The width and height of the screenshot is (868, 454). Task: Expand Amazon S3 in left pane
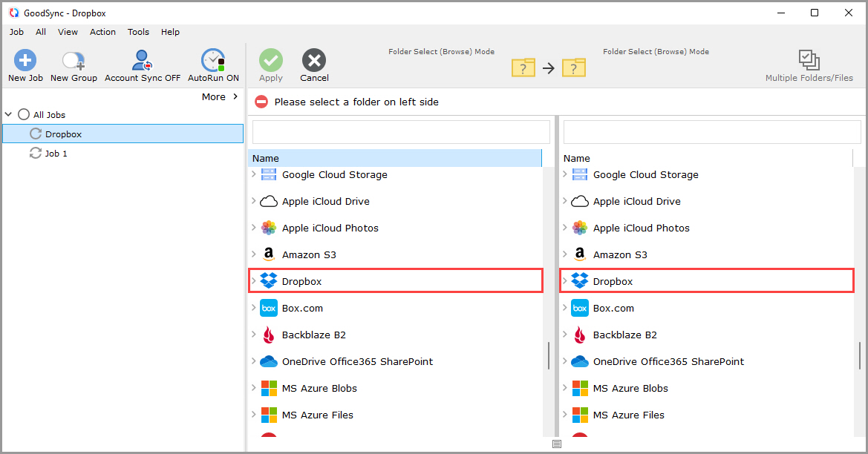[x=253, y=254]
